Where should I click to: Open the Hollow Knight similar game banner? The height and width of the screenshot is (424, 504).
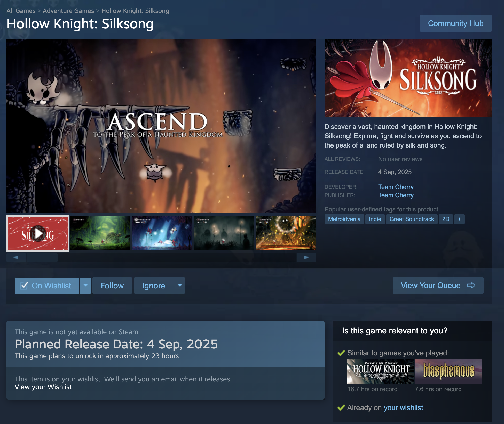click(x=381, y=371)
